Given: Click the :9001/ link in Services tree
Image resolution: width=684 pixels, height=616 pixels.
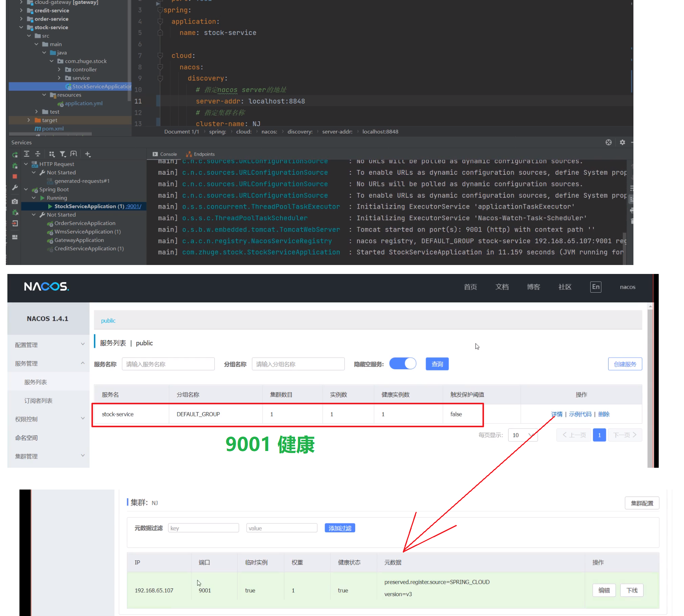Looking at the screenshot, I should [x=133, y=206].
